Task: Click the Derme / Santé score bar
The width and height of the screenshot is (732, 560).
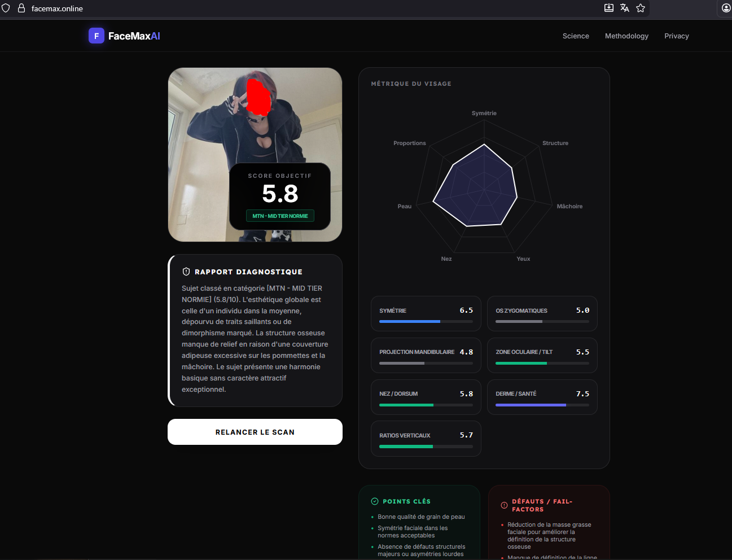Action: (542, 405)
